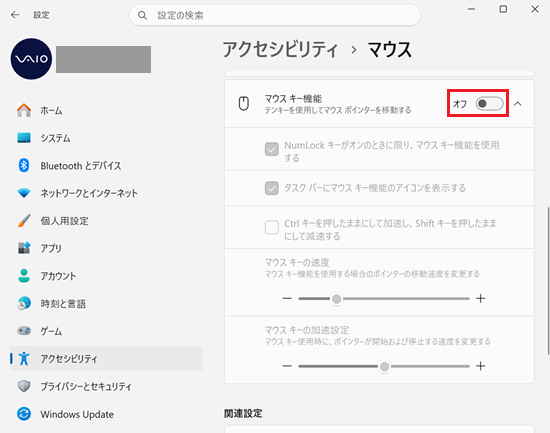Collapse the マウス キー機能 section chevron
This screenshot has height=433, width=550.
coord(518,104)
